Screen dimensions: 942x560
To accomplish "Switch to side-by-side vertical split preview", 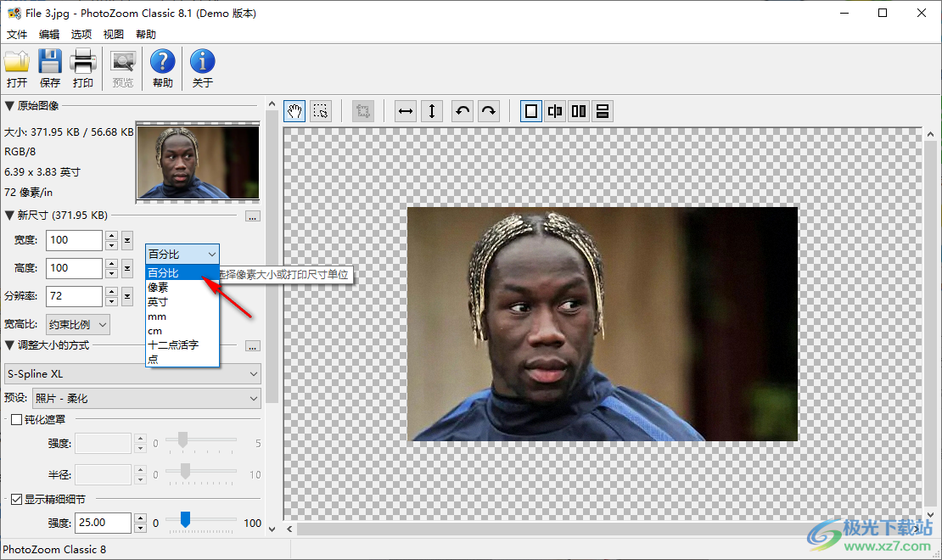I will coord(579,111).
